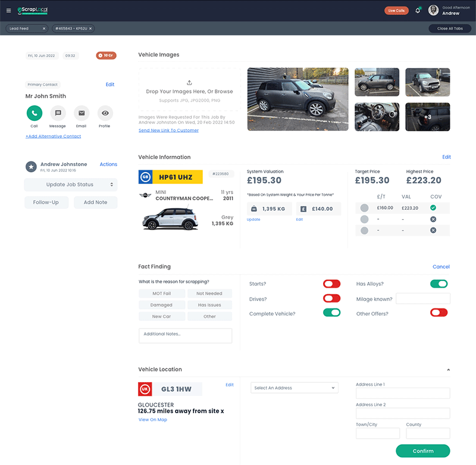Collapse the Vehicle Location section
Image resolution: width=476 pixels, height=465 pixels.
click(x=448, y=370)
